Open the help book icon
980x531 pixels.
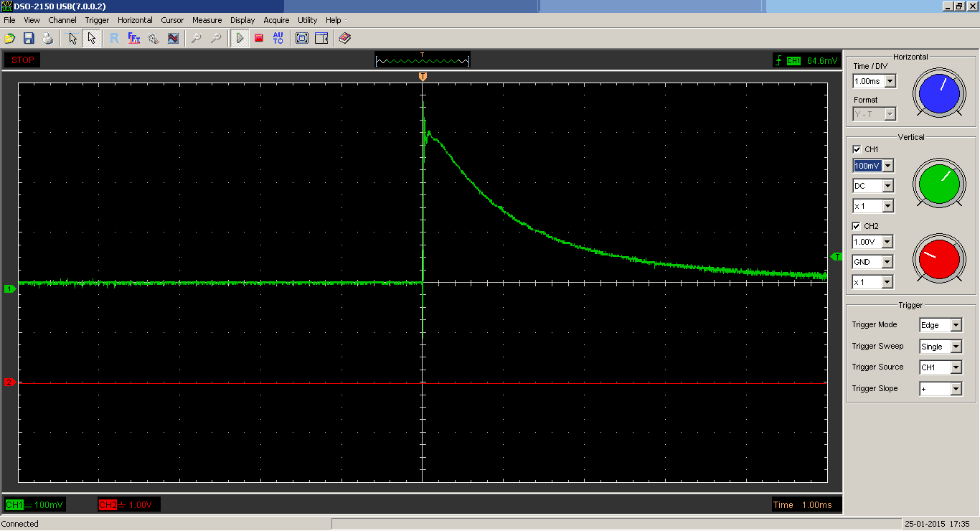click(345, 38)
